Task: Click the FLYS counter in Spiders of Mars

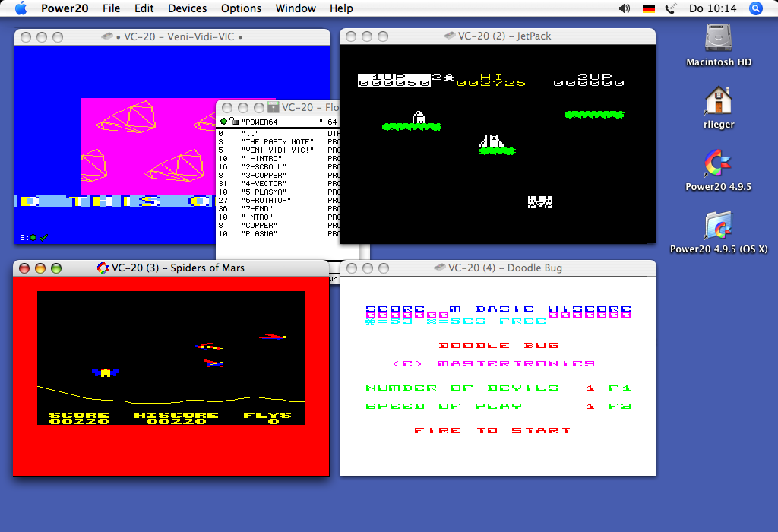Action: [x=267, y=418]
